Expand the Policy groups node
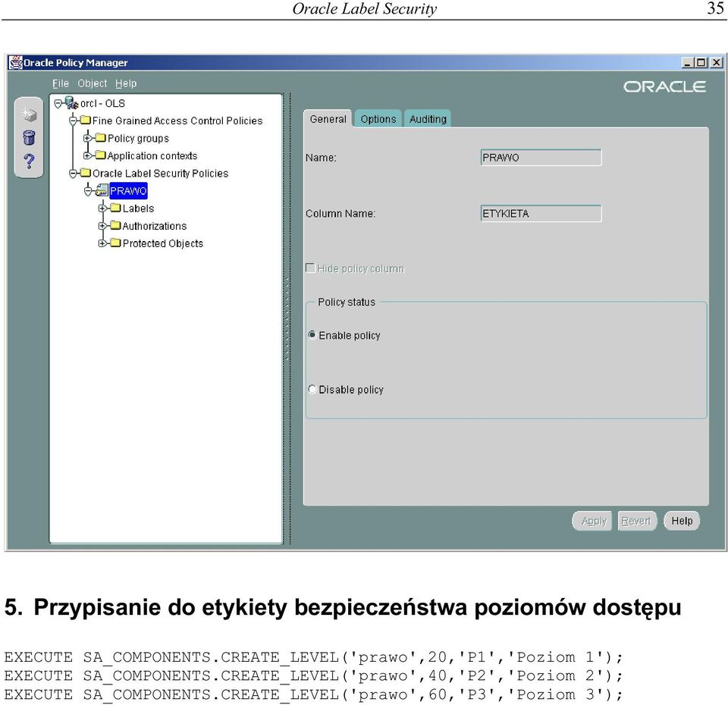This screenshot has height=705, width=728. 87,138
